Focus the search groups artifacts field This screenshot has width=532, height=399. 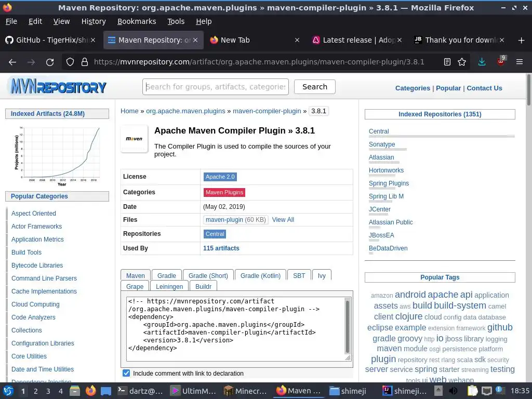(216, 87)
